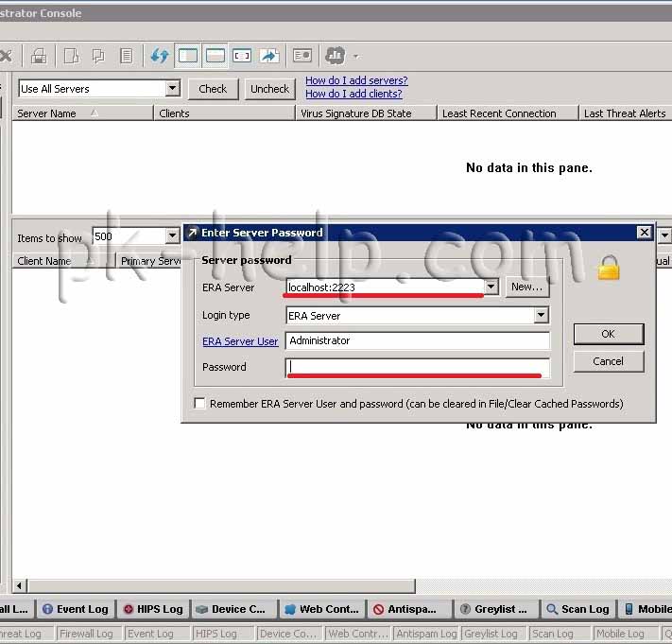Click the Clients column header
Screen dimensions: 672x644
[225, 113]
